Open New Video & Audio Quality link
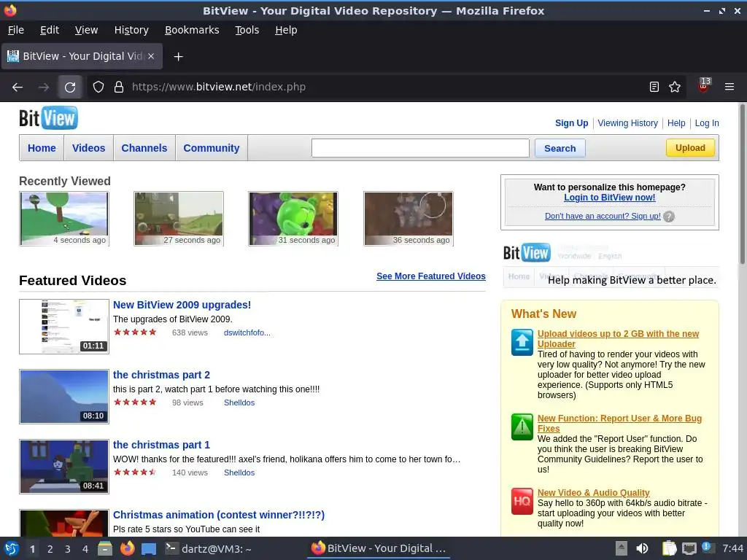Screen dimensions: 747x560 [x=593, y=493]
